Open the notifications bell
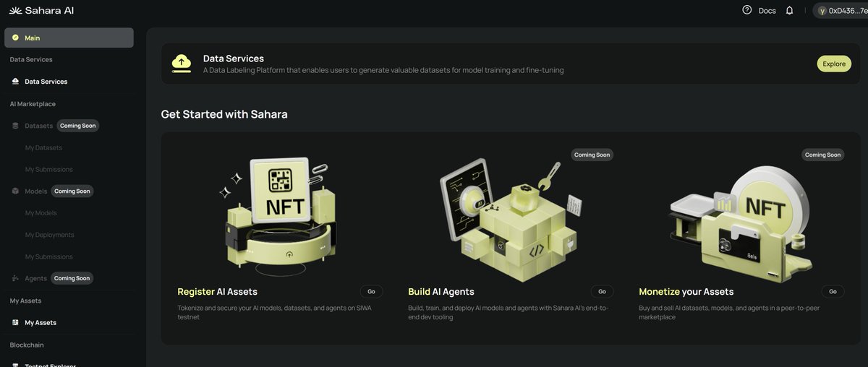This screenshot has height=367, width=868. tap(789, 10)
